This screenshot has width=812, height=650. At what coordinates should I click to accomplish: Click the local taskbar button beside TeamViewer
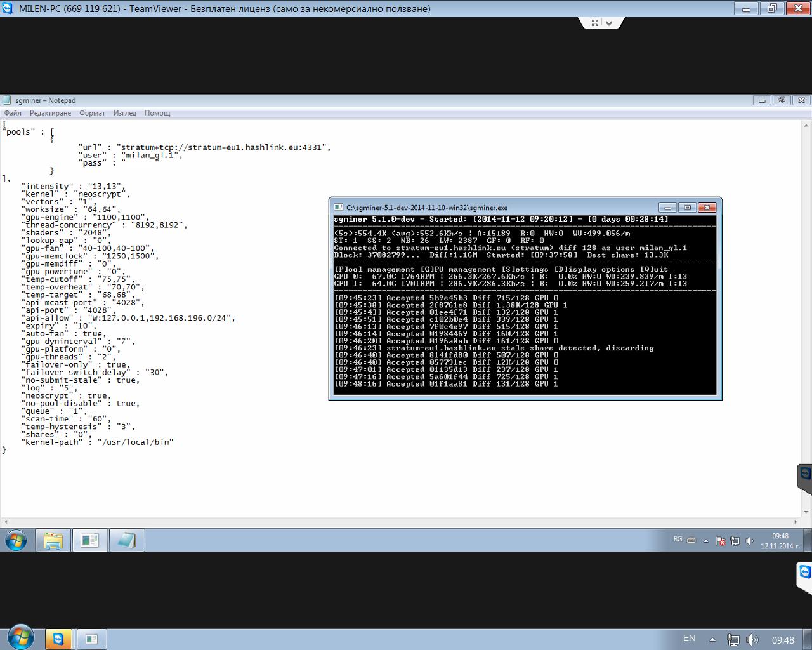pos(92,639)
